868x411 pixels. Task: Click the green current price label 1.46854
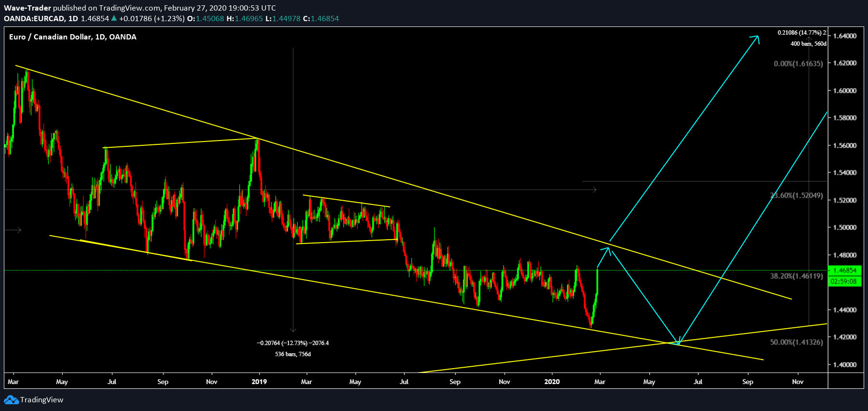click(x=845, y=270)
